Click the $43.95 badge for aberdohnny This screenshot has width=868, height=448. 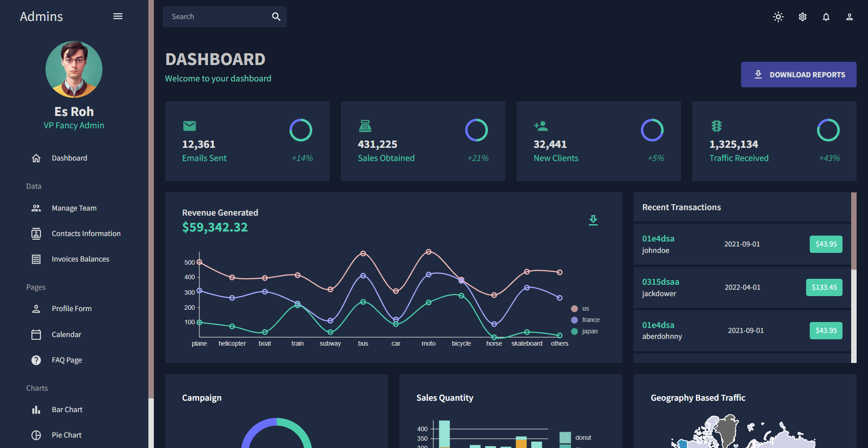click(826, 331)
